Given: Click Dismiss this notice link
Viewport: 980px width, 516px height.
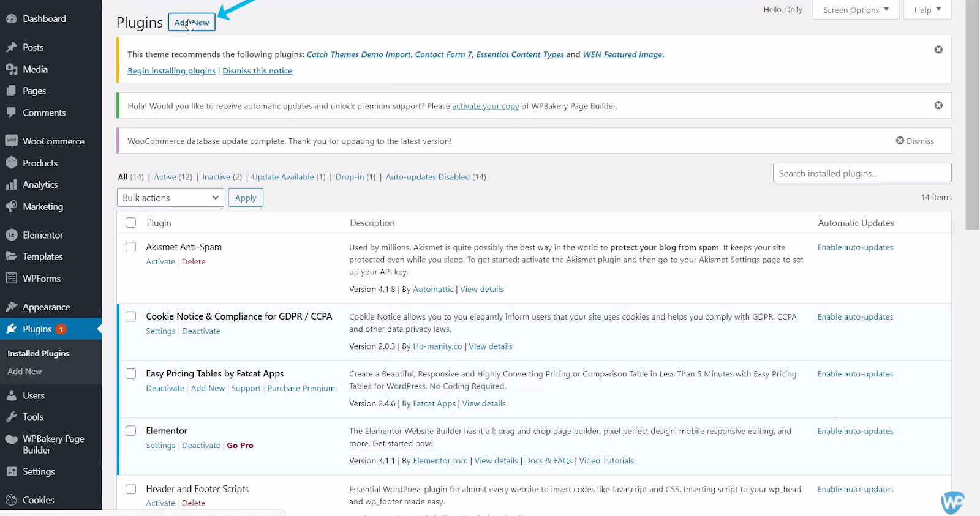Looking at the screenshot, I should tap(257, 71).
